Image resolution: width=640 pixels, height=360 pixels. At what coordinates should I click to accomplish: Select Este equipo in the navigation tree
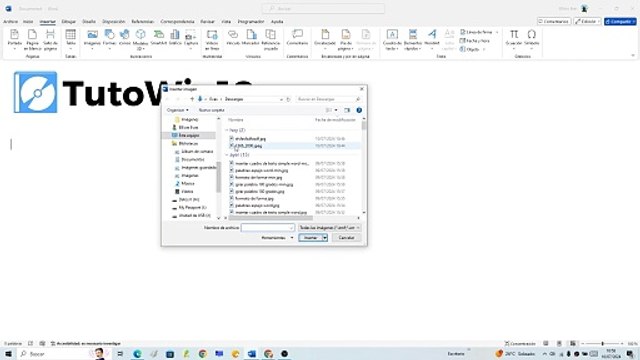(x=189, y=135)
